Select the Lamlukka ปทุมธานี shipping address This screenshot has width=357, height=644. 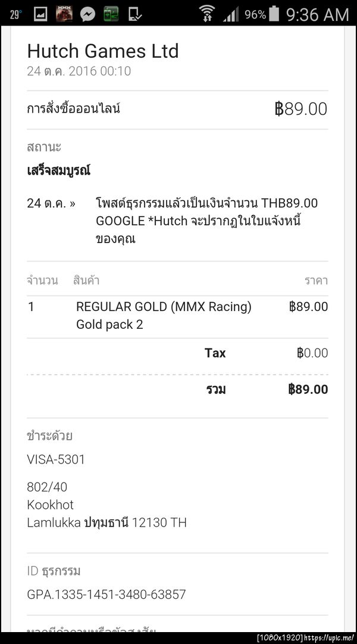click(107, 522)
